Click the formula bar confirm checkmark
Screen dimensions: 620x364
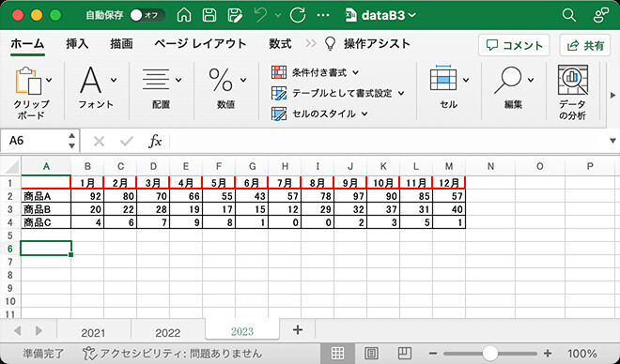pos(127,141)
